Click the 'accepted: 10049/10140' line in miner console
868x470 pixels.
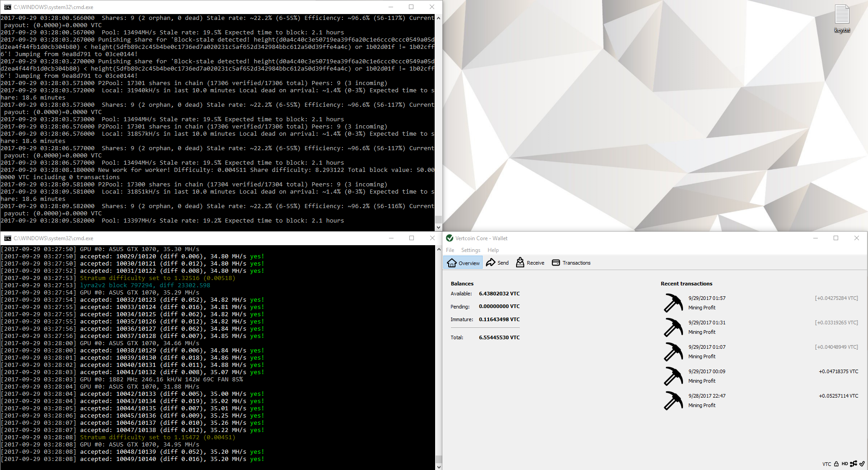tap(133, 459)
